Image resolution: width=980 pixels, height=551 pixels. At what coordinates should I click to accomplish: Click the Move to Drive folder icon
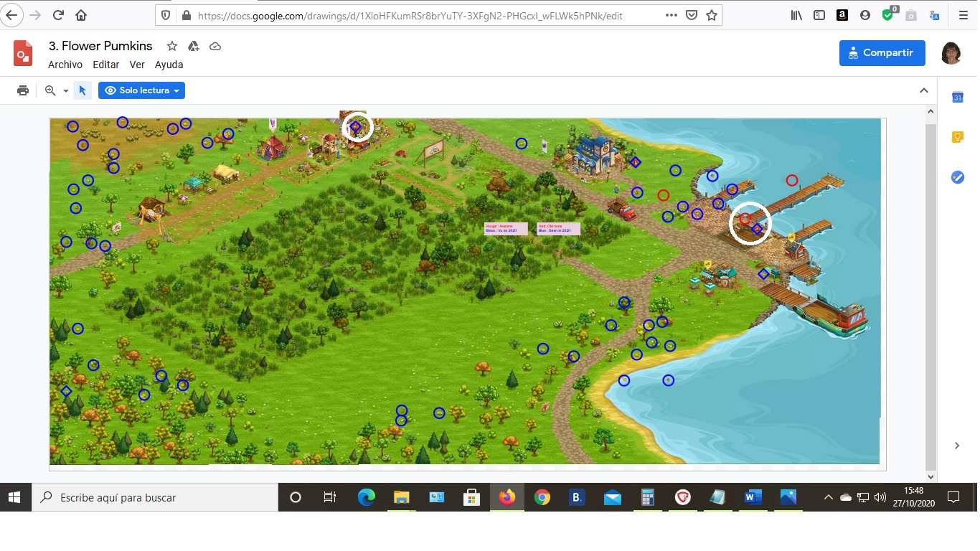point(193,46)
